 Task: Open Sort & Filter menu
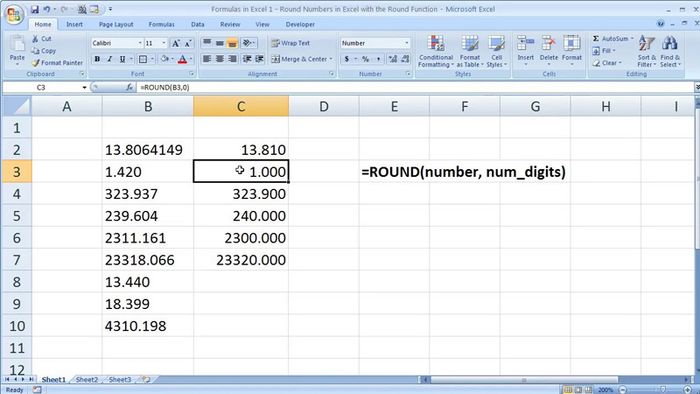(646, 52)
